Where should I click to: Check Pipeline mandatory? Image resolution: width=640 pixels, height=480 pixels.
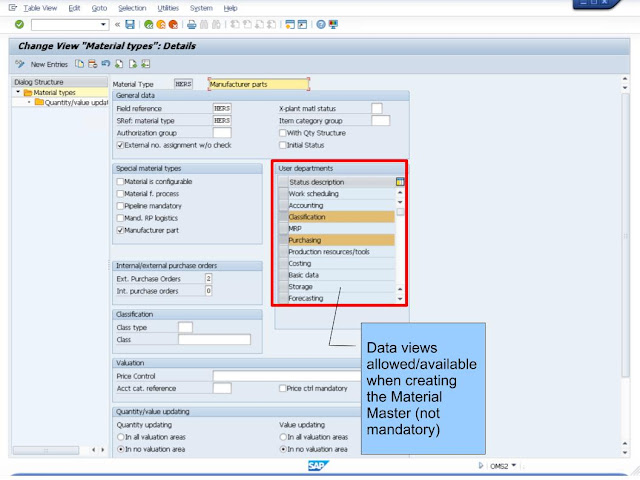120,206
